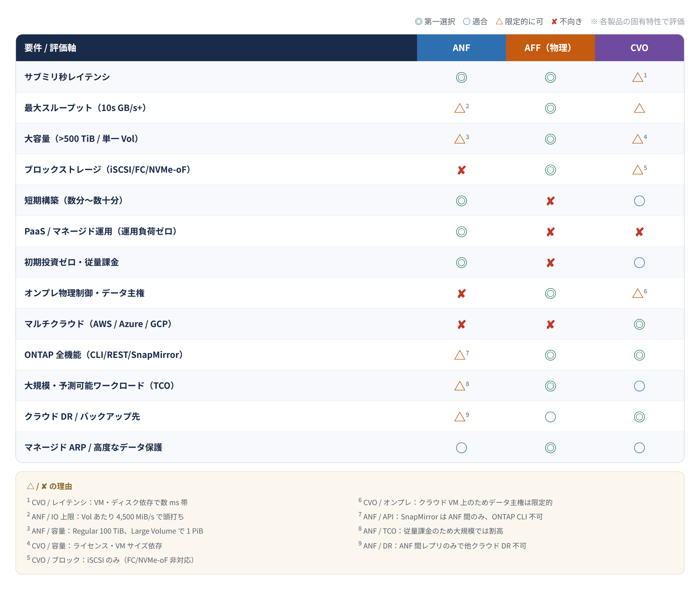Click the ブロックストレージ（iSCSI/FC/NVMe-oF）label
700x590 pixels.
click(107, 170)
